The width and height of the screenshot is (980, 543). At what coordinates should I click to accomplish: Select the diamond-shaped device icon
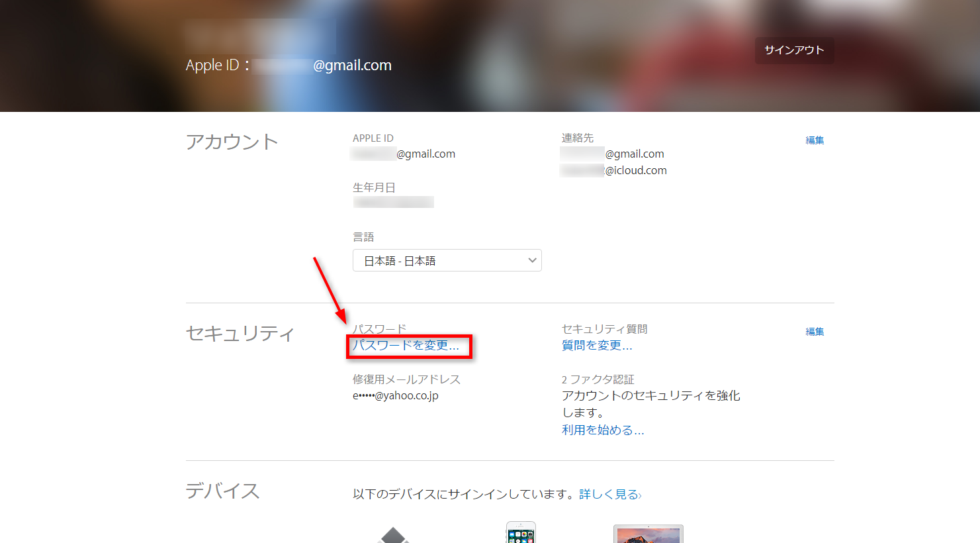click(394, 535)
